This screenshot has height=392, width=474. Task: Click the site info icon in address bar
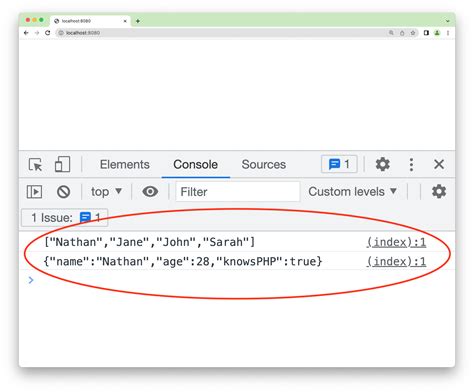(61, 33)
